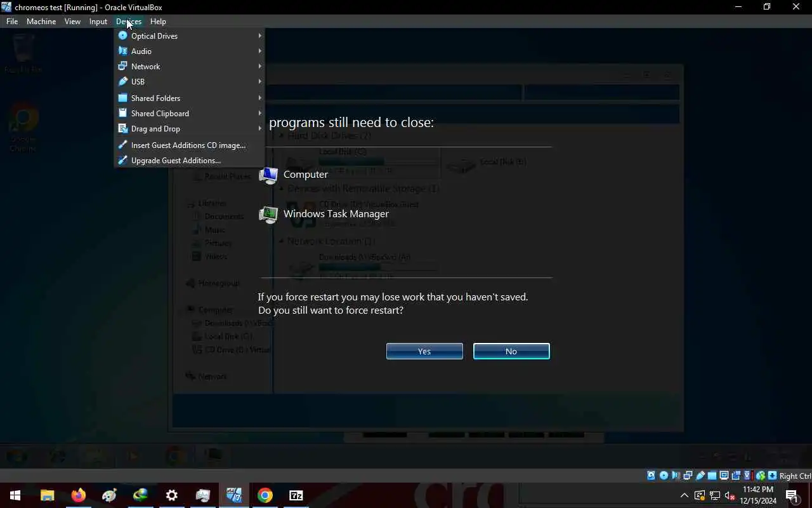Click No to cancel force restart

511,351
